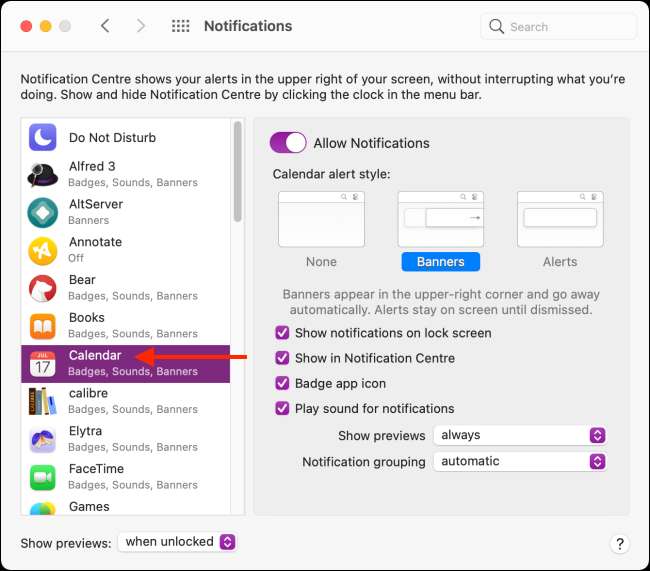Select Do Not Disturb in the list
Screen dimensions: 650x571
pos(126,137)
